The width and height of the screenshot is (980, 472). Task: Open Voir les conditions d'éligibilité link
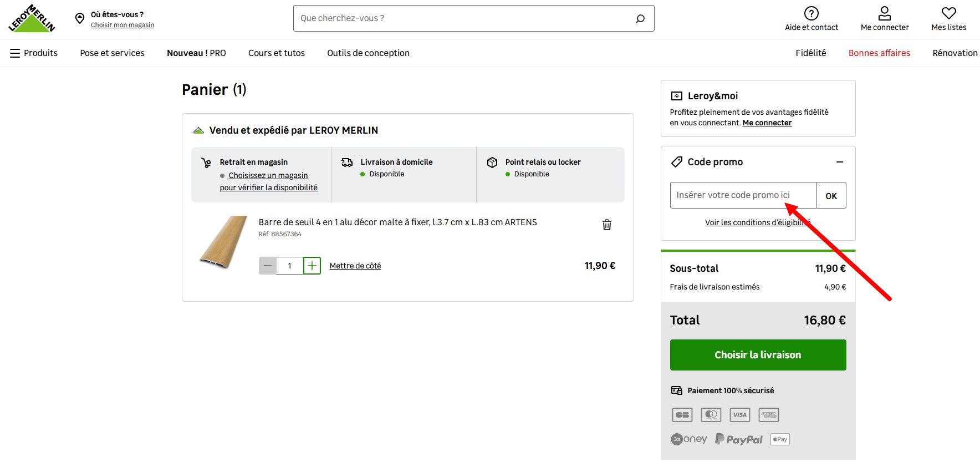point(758,222)
